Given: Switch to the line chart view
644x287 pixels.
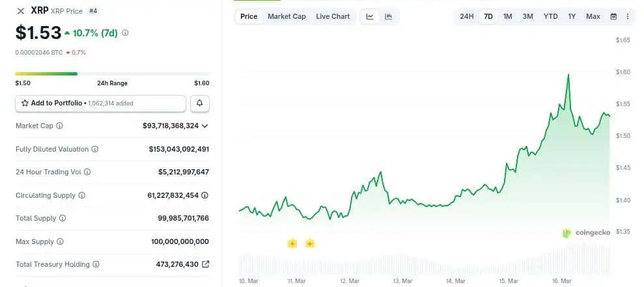Looking at the screenshot, I should coord(370,16).
